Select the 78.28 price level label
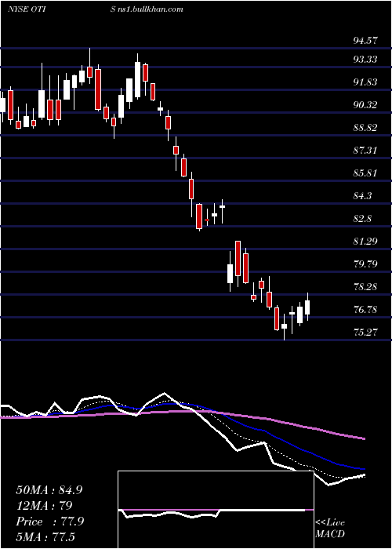Screen dimensions: 392x549 [365, 287]
